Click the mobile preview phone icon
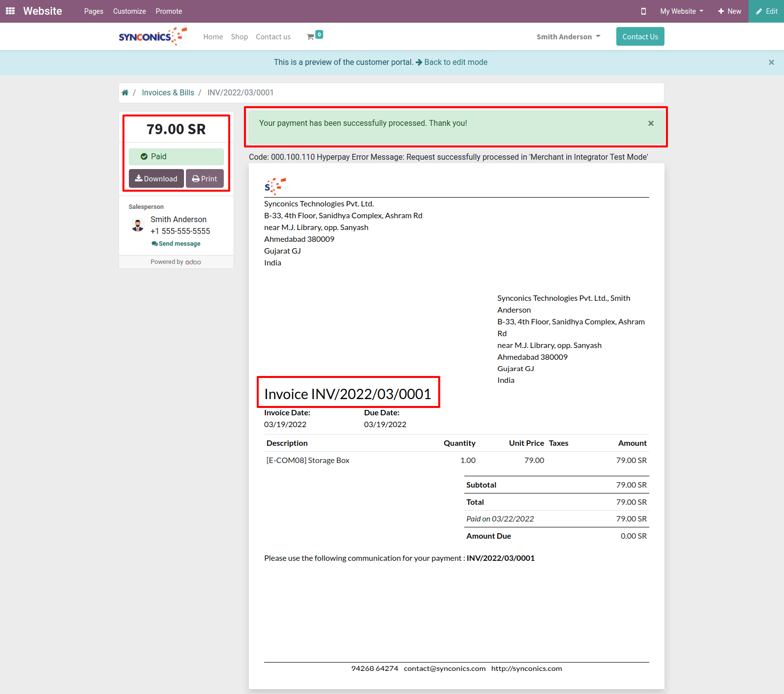This screenshot has height=694, width=784. [643, 11]
